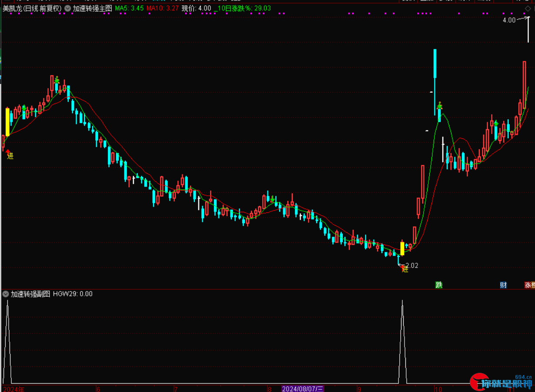535x392 pixels.
Task: Click the 进 signal under first yellow candle
Action: pyautogui.click(x=10, y=156)
